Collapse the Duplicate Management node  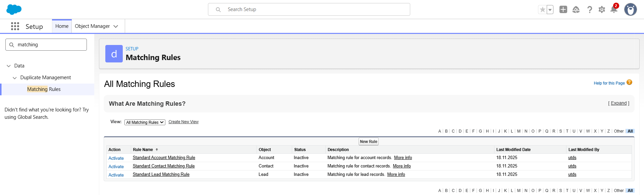pyautogui.click(x=15, y=78)
